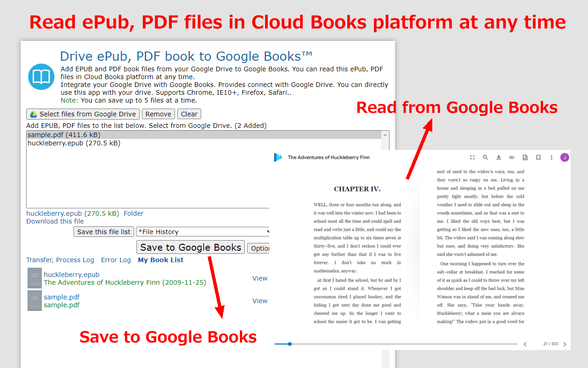This screenshot has height=368, width=588.
Task: Select huckleberry.epub in the file list
Action: 204,143
